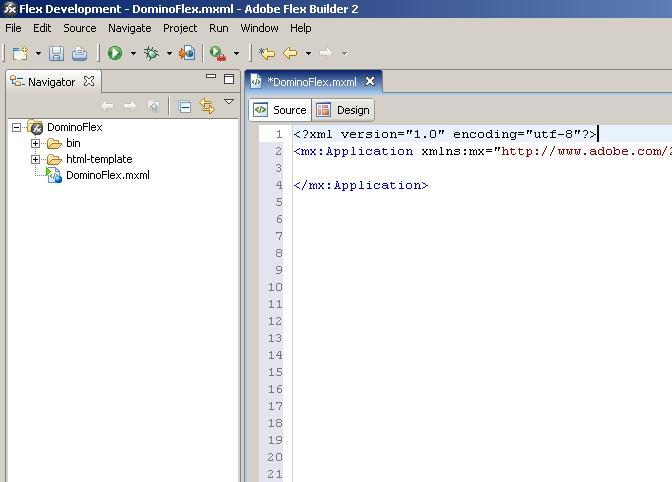Click the yellow Back navigation arrow in toolbar
Viewport: 672px width, 482px height.
tap(291, 53)
